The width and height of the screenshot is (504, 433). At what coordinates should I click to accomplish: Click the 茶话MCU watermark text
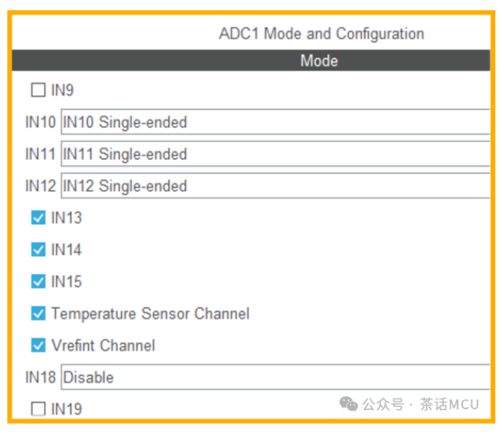point(449,404)
